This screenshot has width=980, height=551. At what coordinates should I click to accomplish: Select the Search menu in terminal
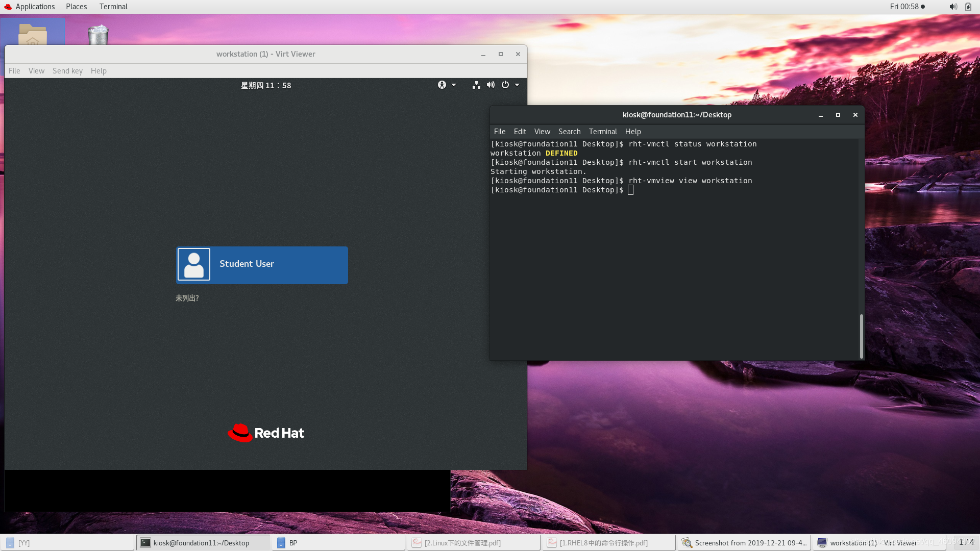pos(570,131)
